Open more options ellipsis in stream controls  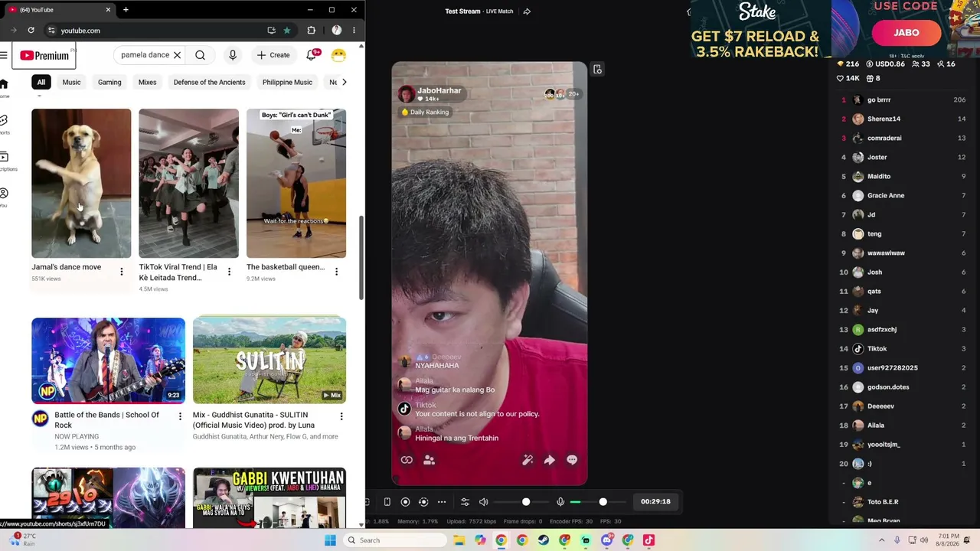coord(442,502)
